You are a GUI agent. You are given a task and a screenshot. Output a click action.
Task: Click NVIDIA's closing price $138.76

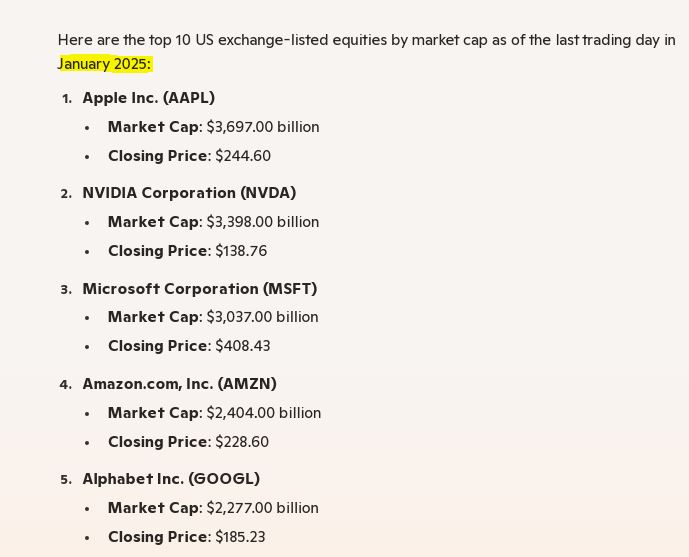(x=241, y=251)
